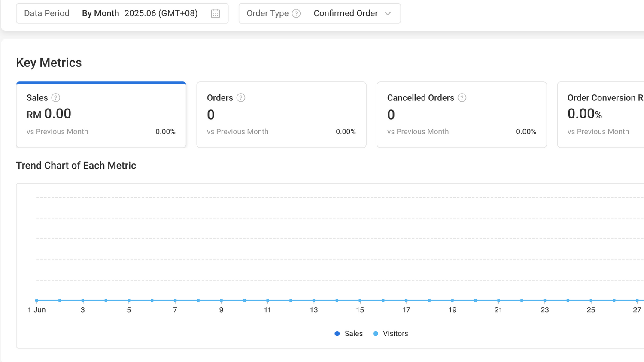The height and width of the screenshot is (362, 644).
Task: Click the dark blue Sales legend dot
Action: click(x=337, y=334)
